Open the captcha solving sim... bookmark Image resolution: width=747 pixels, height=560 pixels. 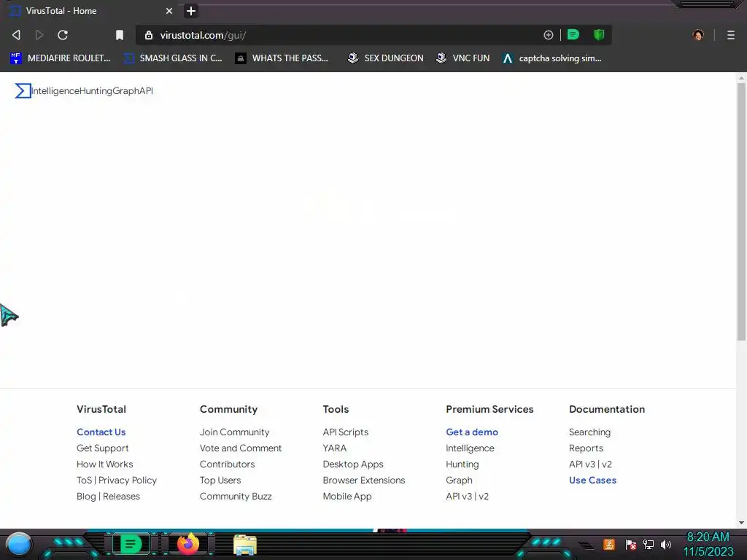coord(553,58)
